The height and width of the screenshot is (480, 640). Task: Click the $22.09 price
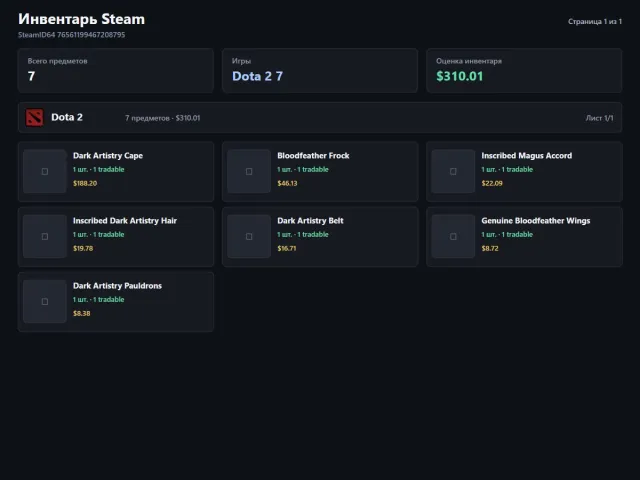492,183
